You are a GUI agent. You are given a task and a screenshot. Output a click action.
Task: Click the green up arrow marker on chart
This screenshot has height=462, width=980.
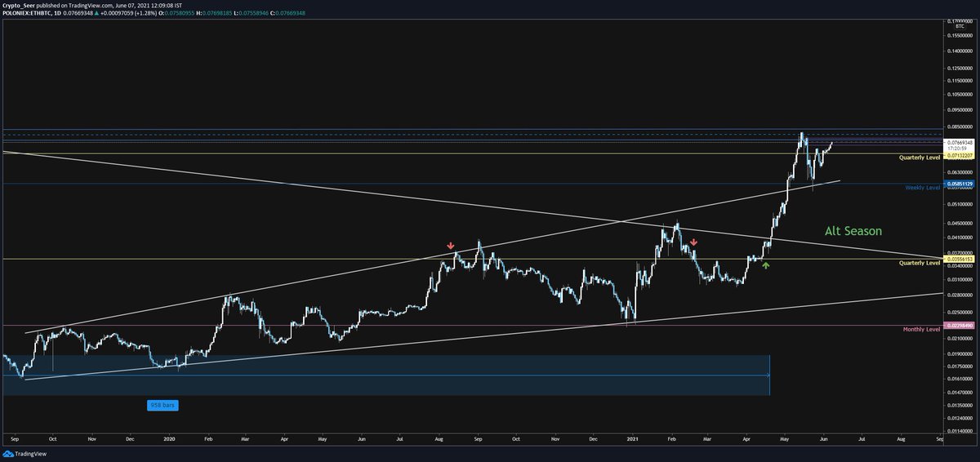click(766, 265)
